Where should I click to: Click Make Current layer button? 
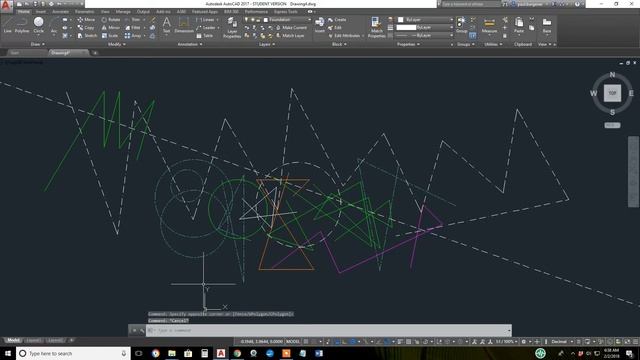point(291,27)
